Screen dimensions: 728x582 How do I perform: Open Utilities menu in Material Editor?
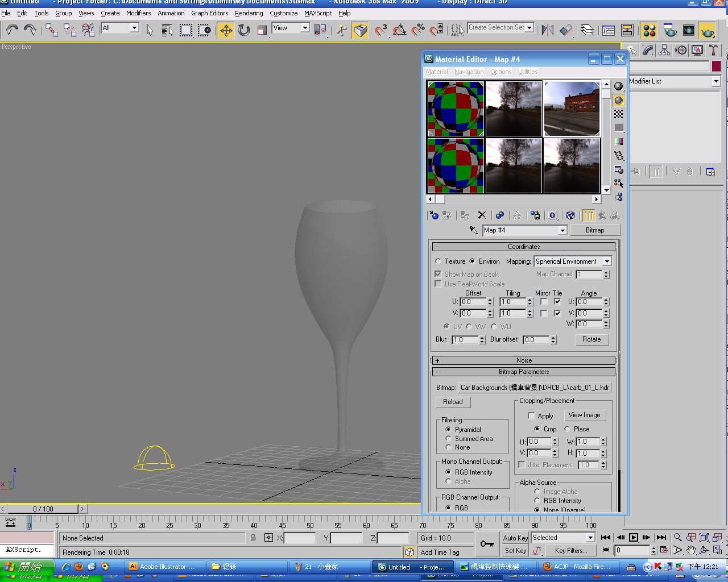[x=528, y=72]
